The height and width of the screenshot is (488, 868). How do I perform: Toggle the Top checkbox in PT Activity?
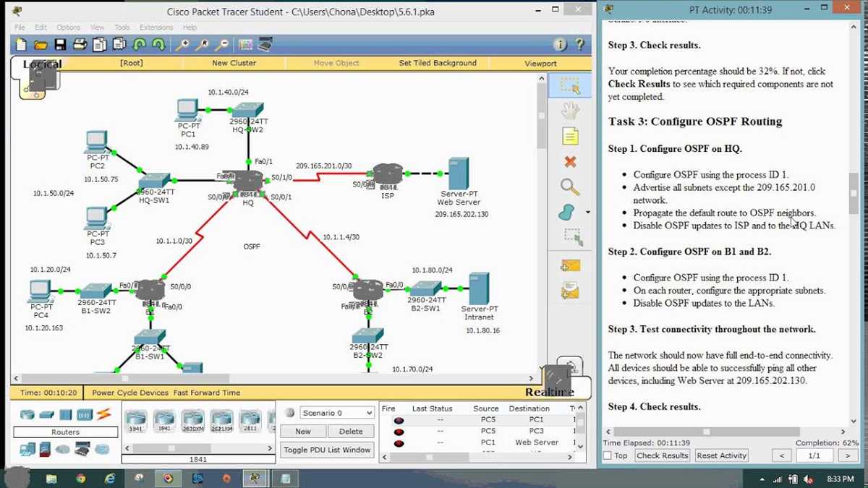[x=608, y=455]
